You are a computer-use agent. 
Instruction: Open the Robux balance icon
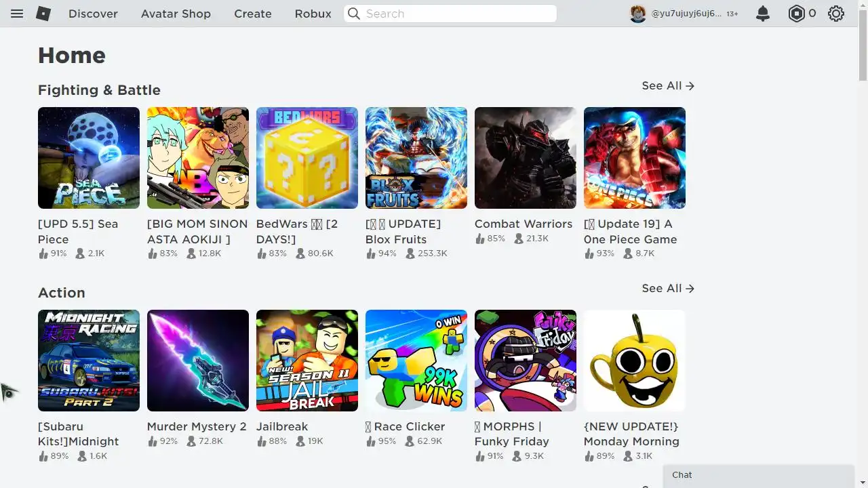[x=796, y=14]
